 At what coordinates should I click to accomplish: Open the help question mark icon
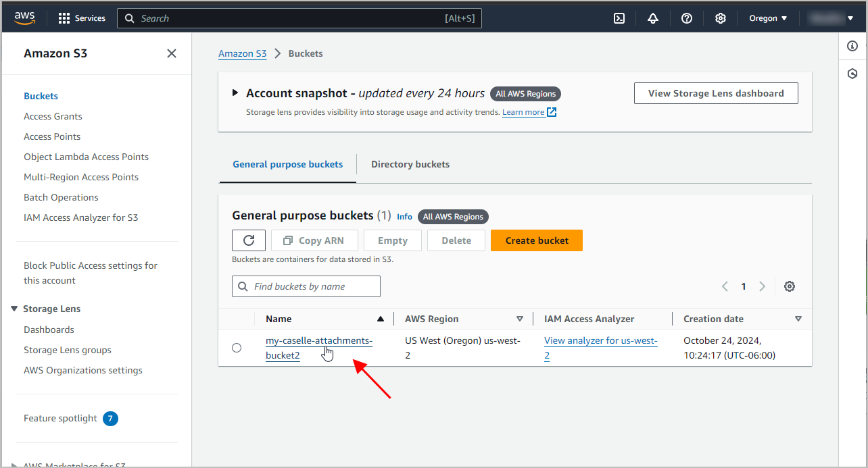coord(687,18)
